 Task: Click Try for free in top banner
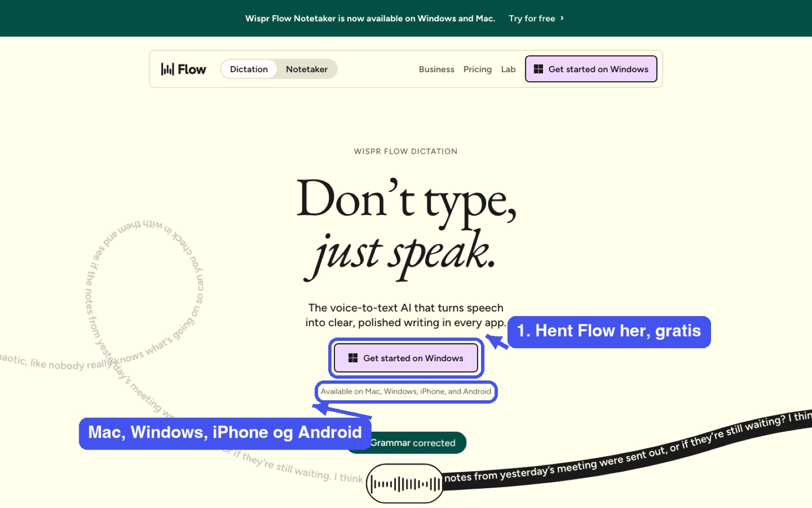[532, 18]
